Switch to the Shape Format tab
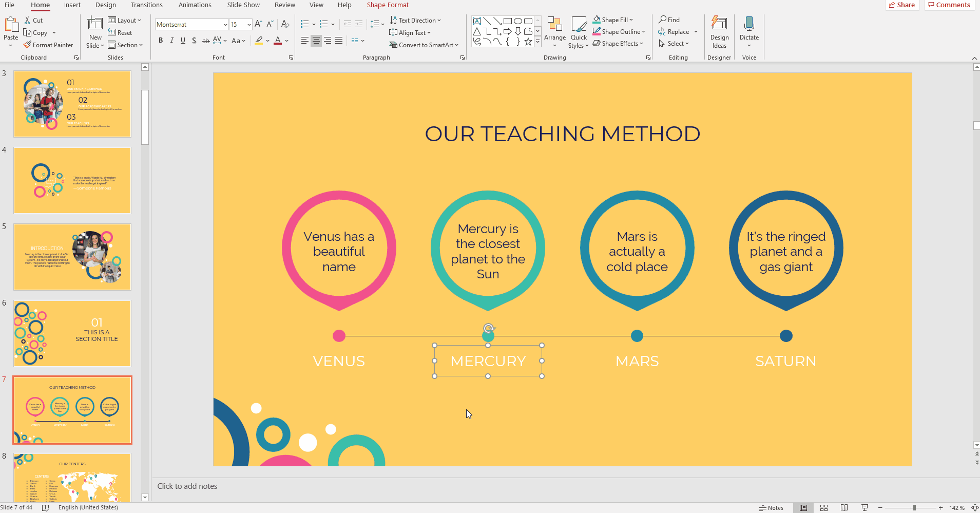Screen dimensions: 980x513 (388, 5)
